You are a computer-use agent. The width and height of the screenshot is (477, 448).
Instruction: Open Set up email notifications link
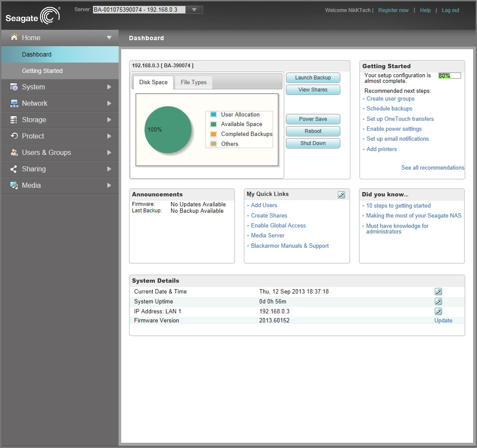[398, 139]
